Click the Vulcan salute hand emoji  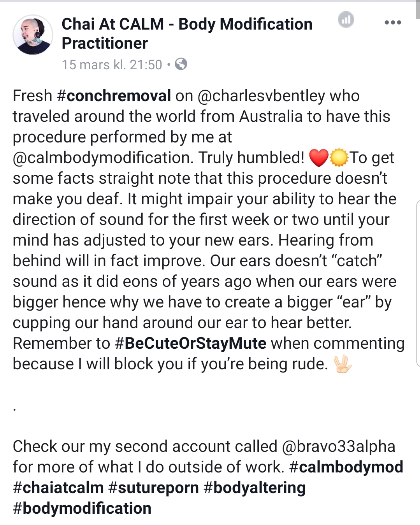(x=343, y=364)
